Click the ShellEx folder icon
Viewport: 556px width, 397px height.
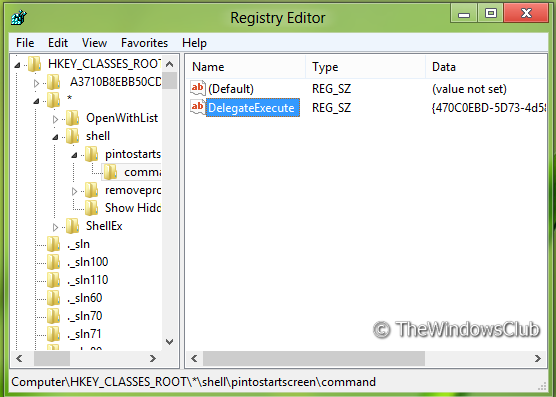72,226
